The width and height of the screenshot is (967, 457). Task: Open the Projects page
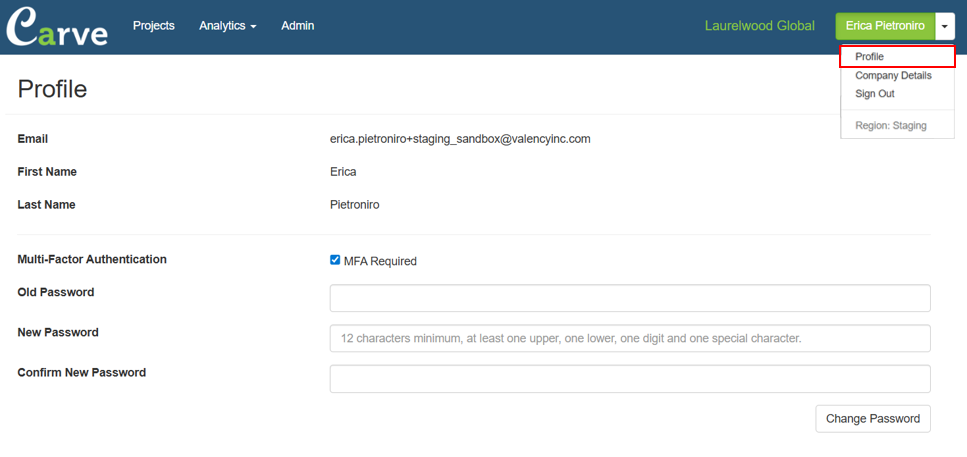154,26
